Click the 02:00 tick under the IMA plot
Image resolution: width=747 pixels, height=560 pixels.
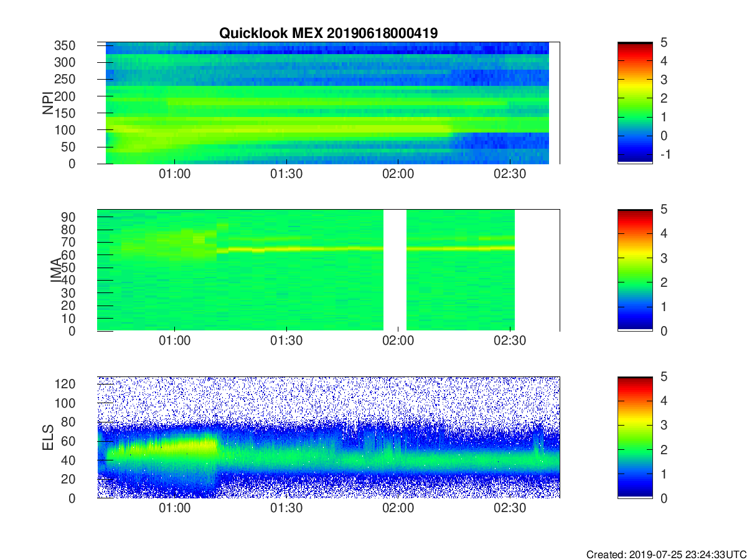[x=398, y=342]
